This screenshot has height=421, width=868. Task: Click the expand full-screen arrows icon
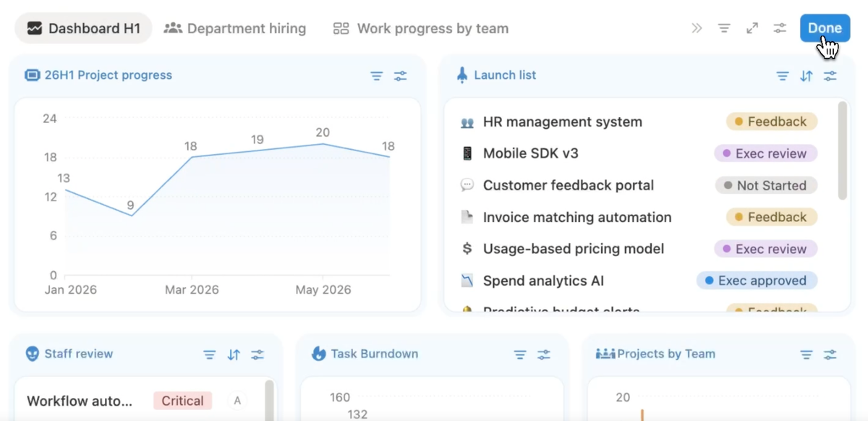752,28
